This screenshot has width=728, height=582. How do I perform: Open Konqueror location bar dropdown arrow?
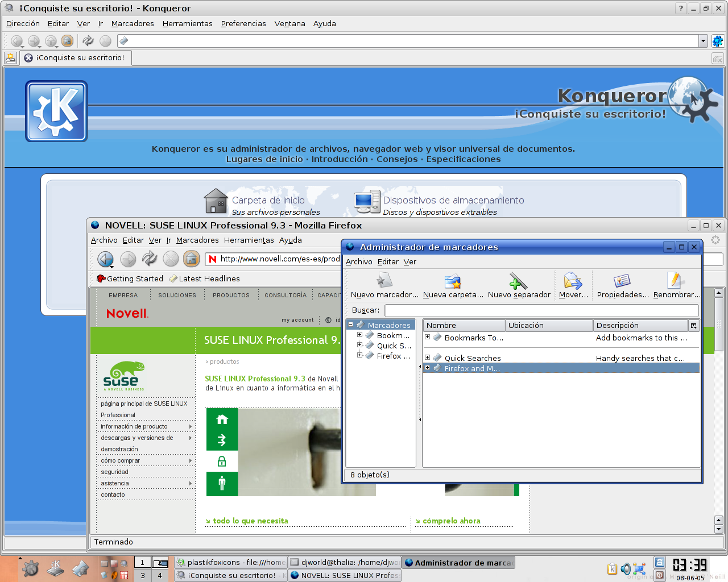pos(703,41)
